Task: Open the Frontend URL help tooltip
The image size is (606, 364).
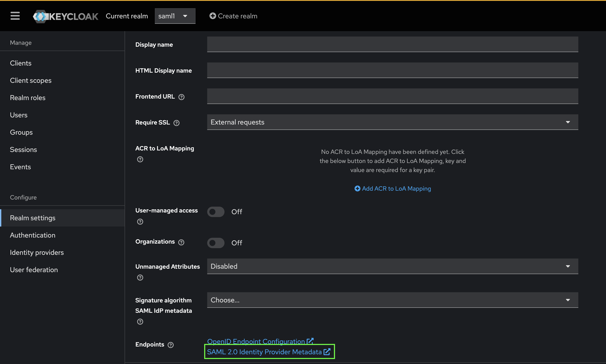Action: click(181, 97)
